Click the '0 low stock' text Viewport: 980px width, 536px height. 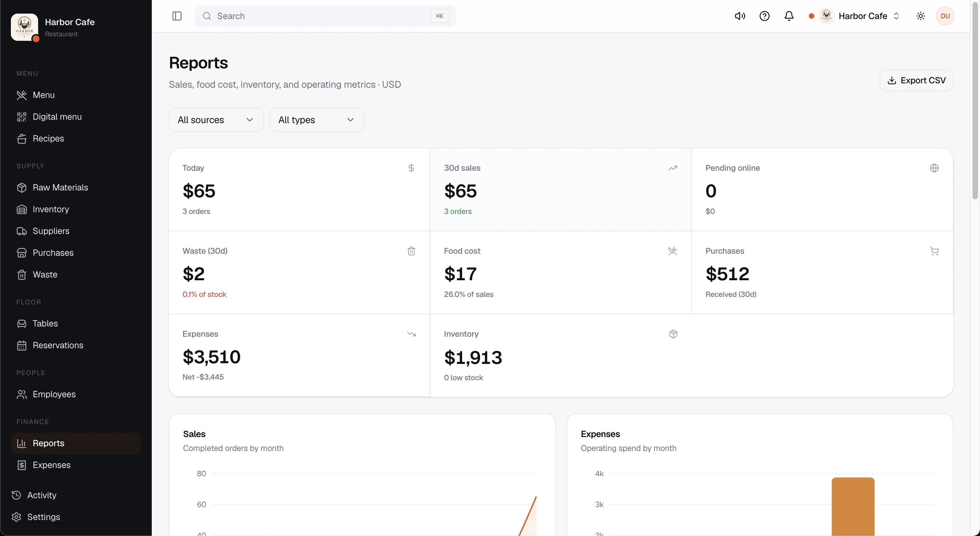pyautogui.click(x=463, y=378)
